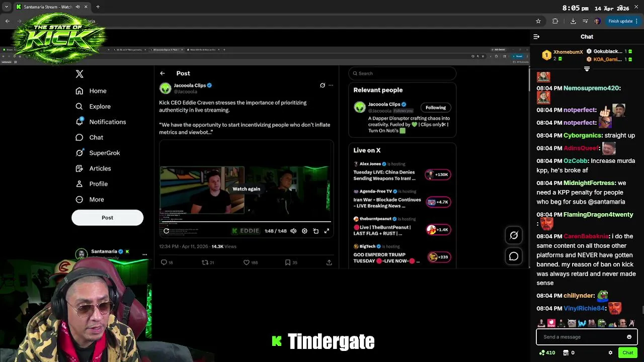Click the X Search field
644x362 pixels.
402,73
